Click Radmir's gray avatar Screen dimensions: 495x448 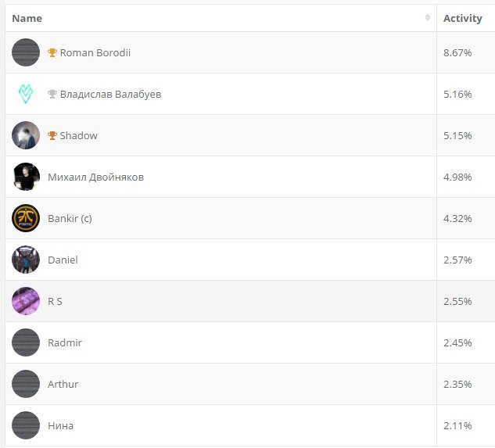coord(26,342)
